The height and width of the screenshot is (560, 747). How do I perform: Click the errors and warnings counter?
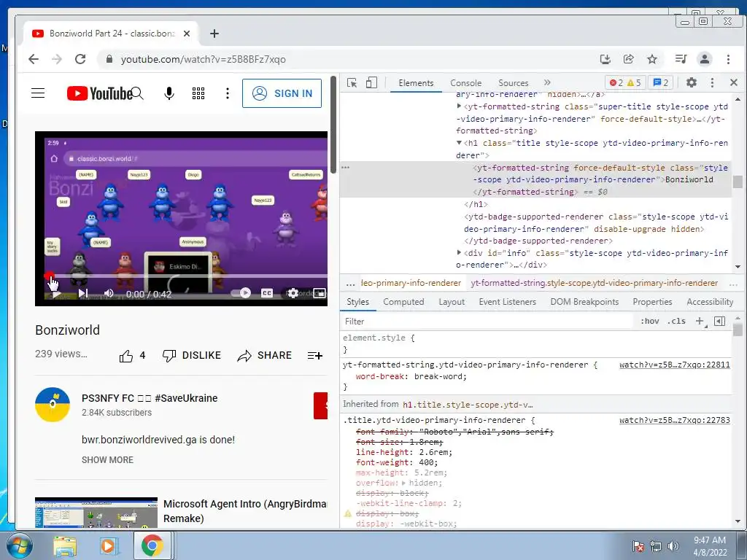tap(625, 83)
